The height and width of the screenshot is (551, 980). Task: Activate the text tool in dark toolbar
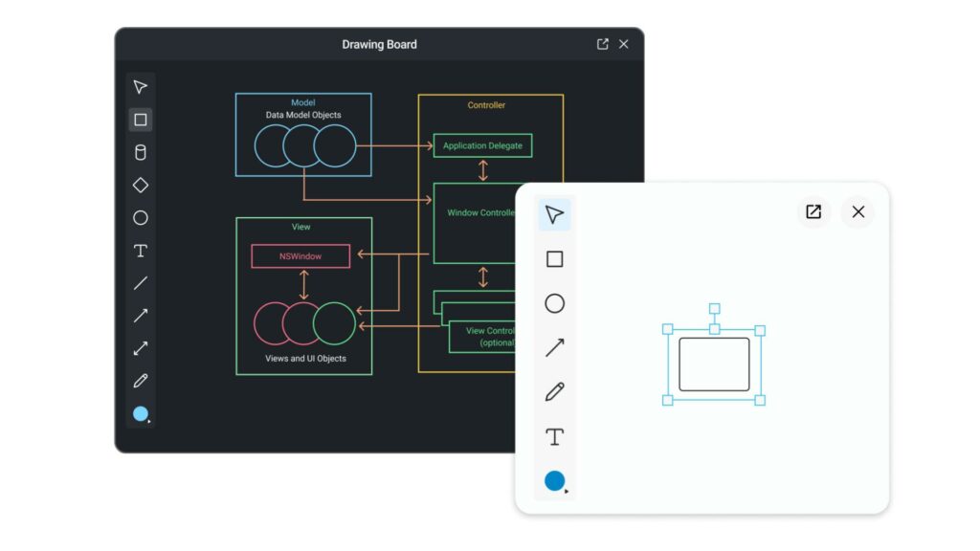(x=141, y=251)
